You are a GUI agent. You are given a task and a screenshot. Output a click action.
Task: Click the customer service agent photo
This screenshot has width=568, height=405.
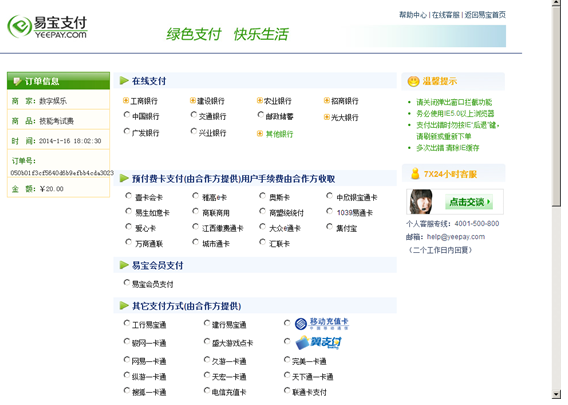[x=421, y=202]
